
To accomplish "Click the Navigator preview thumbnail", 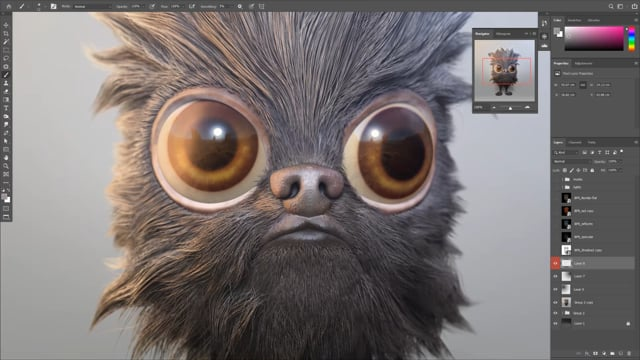I will coord(504,71).
